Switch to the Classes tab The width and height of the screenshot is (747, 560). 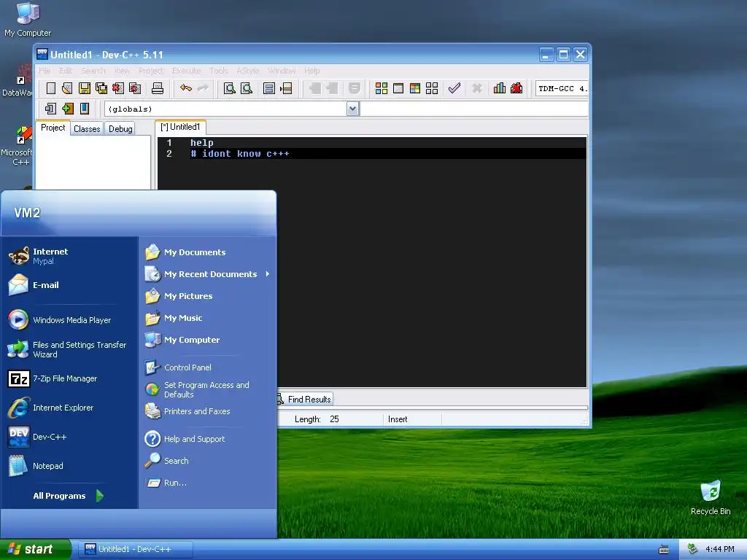(x=87, y=128)
